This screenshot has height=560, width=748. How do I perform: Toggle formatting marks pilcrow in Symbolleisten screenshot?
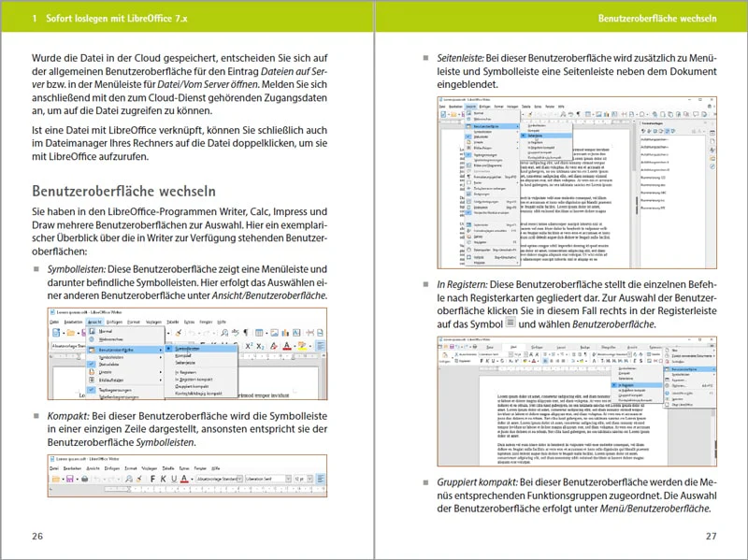tap(246, 333)
